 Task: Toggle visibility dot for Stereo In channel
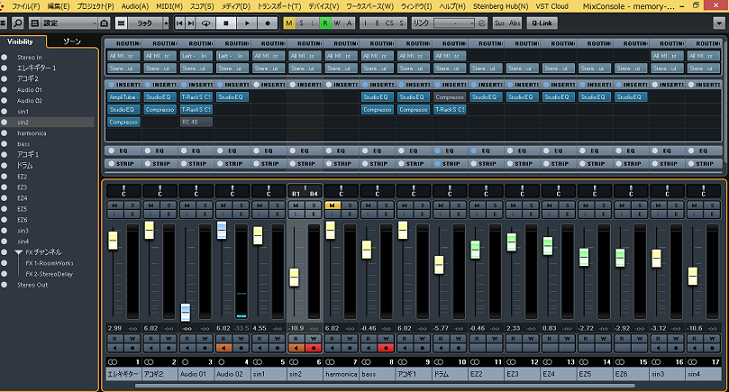pyautogui.click(x=4, y=57)
